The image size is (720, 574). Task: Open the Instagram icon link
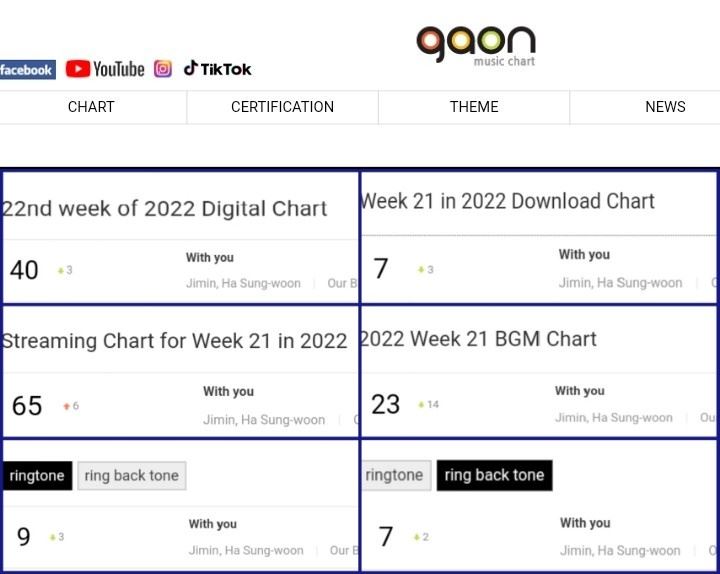(163, 69)
